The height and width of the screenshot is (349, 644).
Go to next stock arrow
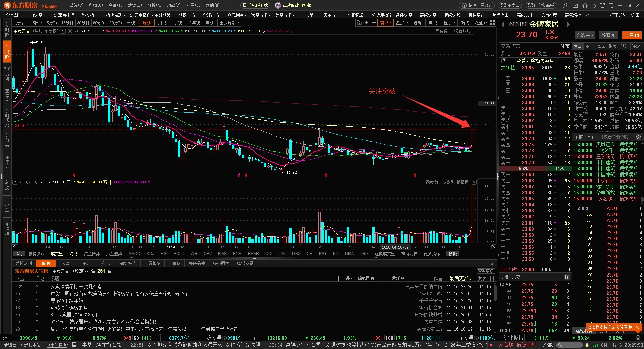click(568, 24)
